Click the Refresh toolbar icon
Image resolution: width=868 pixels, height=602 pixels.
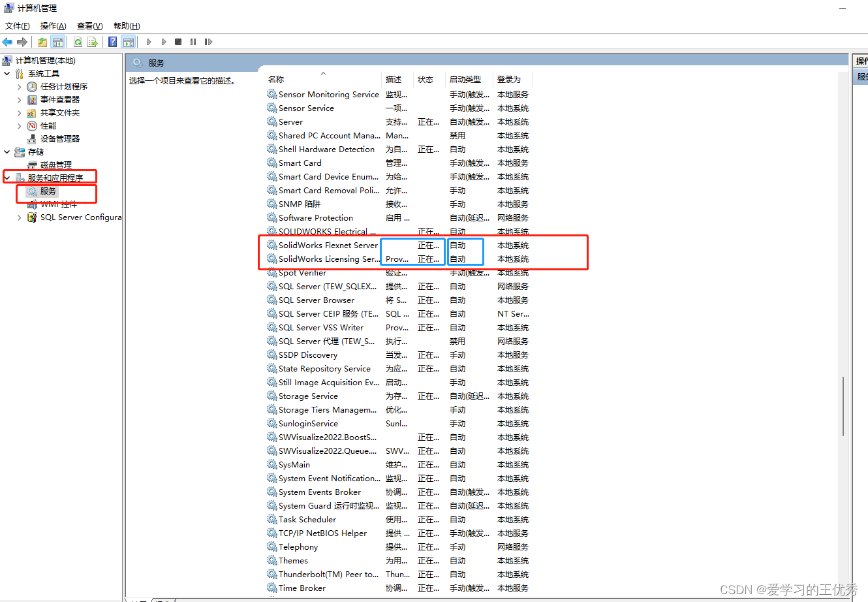pos(78,42)
